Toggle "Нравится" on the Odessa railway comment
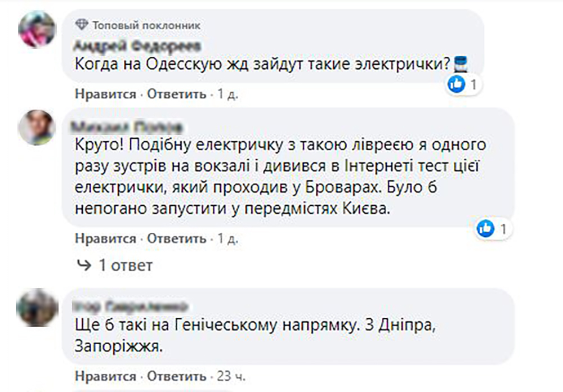 coord(106,94)
